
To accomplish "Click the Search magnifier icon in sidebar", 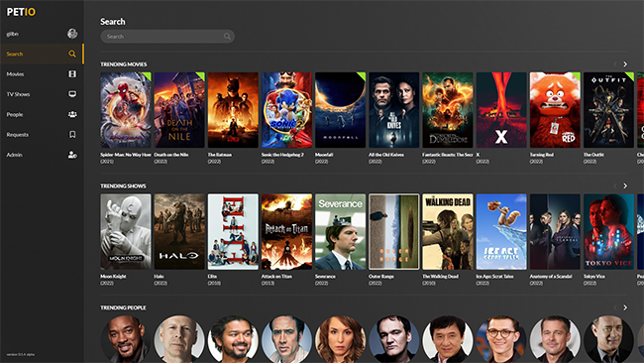I will click(72, 54).
